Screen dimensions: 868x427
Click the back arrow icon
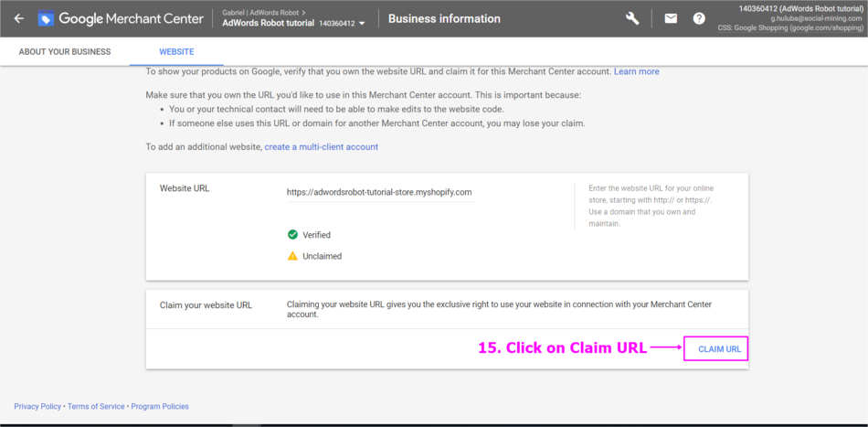point(19,18)
